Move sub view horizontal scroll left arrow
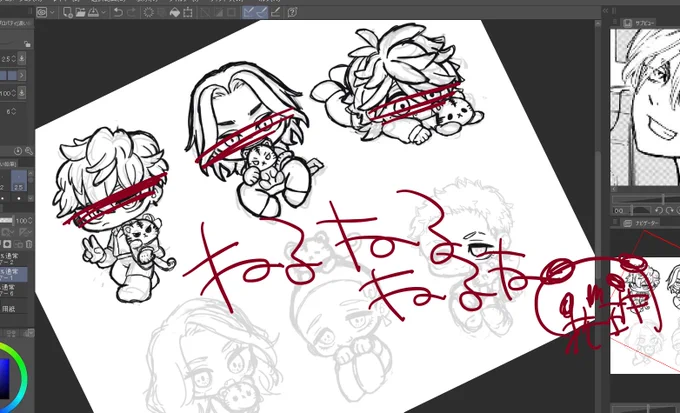680x413 pixels. [x=614, y=189]
